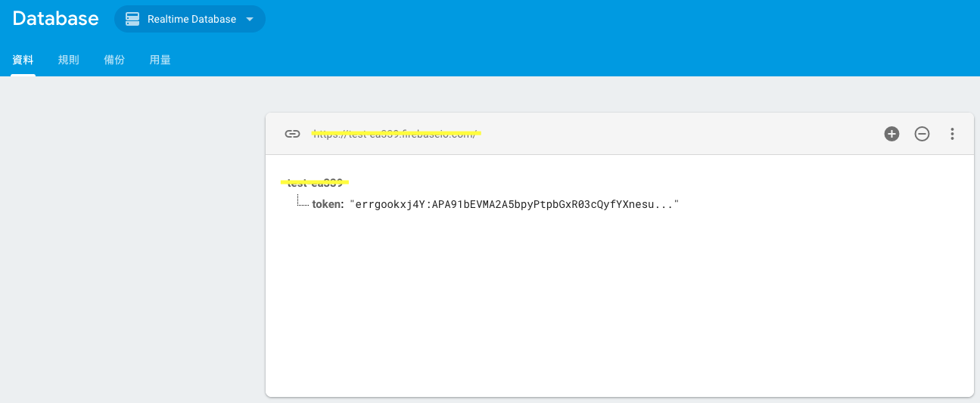Click the link icon beside database URL
Screen dimensions: 980x403
point(292,134)
